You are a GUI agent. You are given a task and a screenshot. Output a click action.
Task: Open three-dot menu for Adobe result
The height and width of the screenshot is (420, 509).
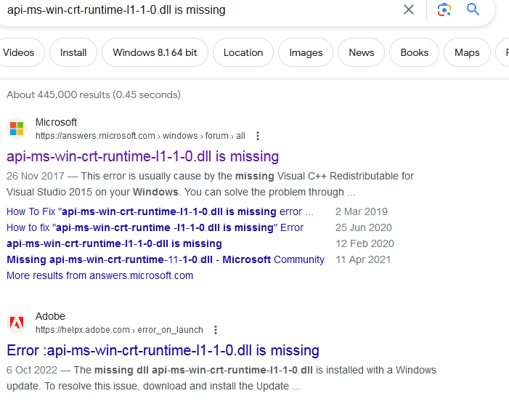[x=216, y=330]
